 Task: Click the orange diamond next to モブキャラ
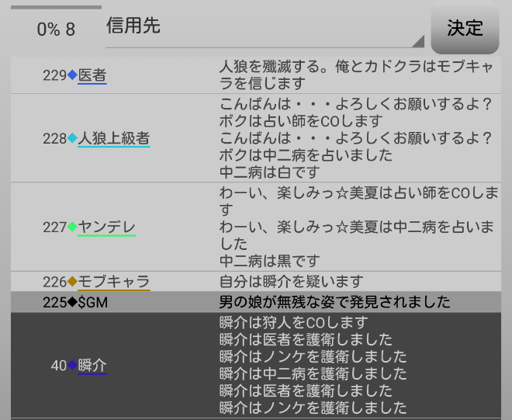(x=72, y=281)
